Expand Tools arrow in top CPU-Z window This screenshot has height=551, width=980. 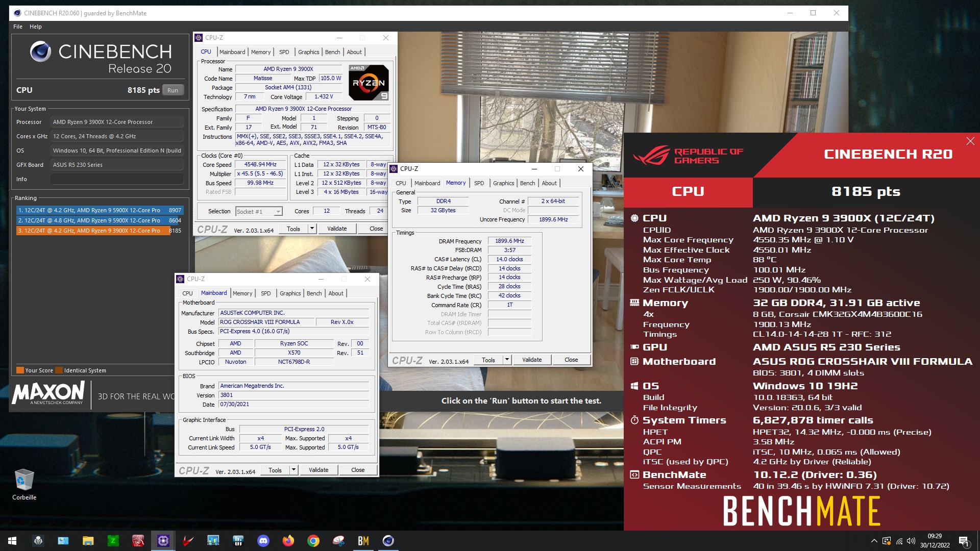pos(312,229)
